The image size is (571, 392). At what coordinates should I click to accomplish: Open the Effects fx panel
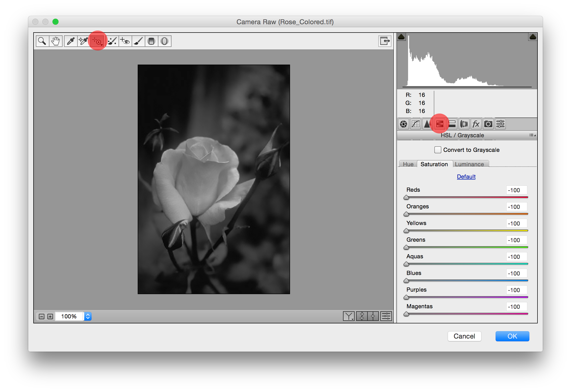tap(476, 124)
